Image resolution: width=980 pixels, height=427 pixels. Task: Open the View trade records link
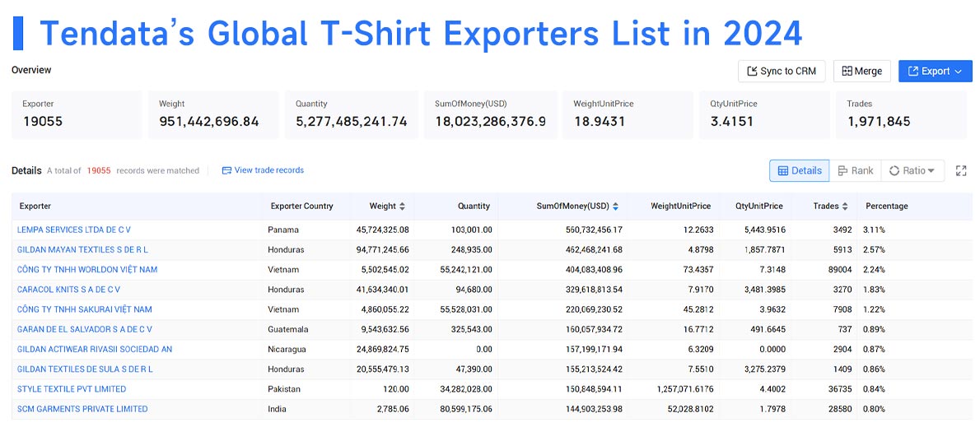point(264,169)
